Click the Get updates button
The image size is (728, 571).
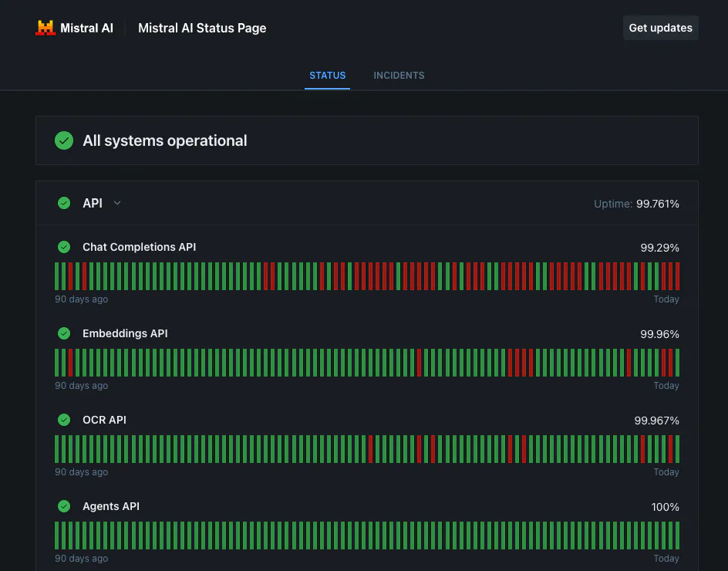tap(660, 28)
